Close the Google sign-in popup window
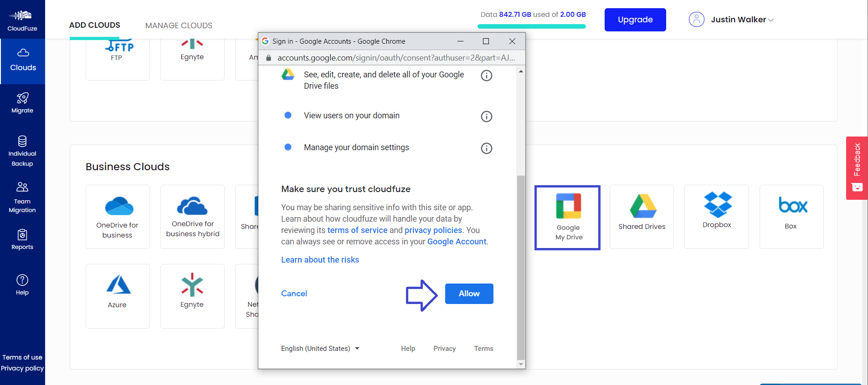868x385 pixels. (x=512, y=41)
